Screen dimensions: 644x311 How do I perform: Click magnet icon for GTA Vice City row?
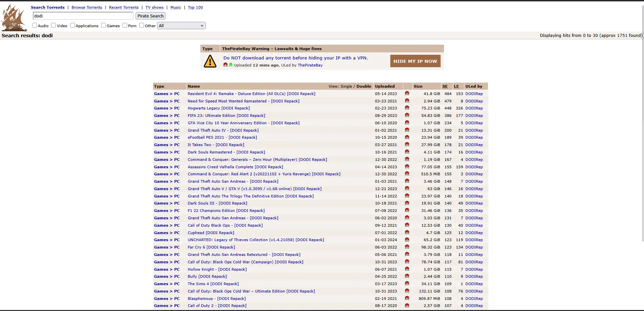407,123
